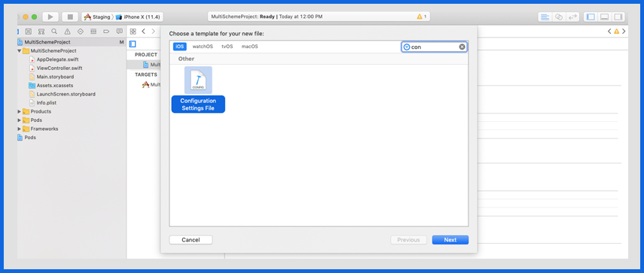Screen dimensions: 644x273
Task: Click the Previous button
Action: [x=409, y=240]
